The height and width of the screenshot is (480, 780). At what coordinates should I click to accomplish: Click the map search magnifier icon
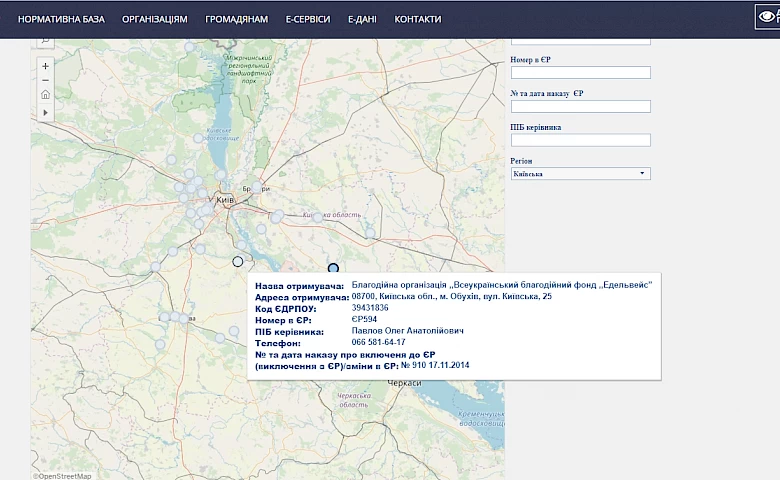(x=45, y=42)
